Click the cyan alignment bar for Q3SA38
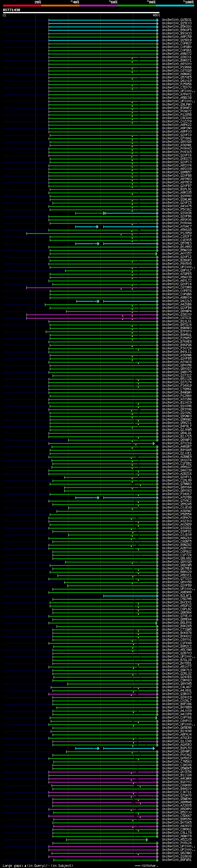 [x=131, y=213]
